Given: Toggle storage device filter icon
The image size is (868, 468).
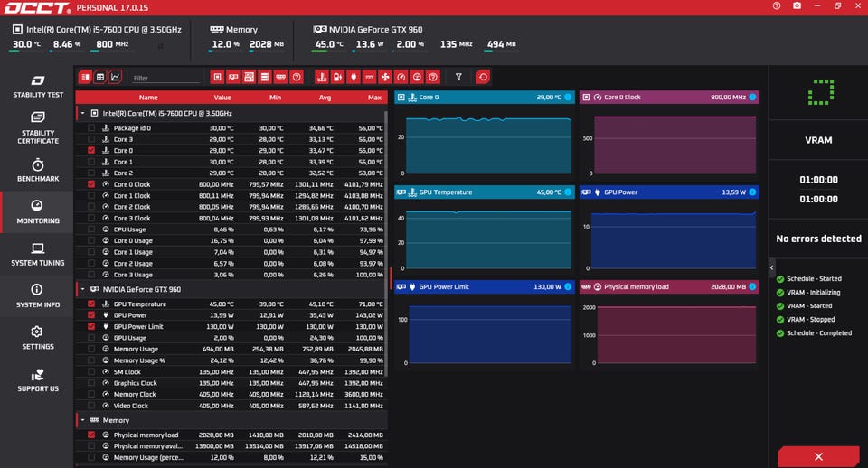Looking at the screenshot, I should coord(265,77).
